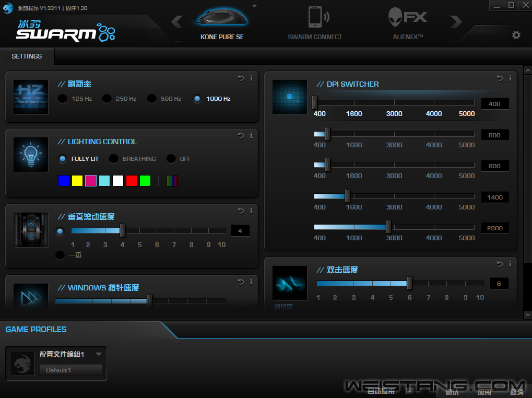This screenshot has height=398, width=532.
Task: Select the scroll speed slider radio option
Action: pyautogui.click(x=60, y=231)
